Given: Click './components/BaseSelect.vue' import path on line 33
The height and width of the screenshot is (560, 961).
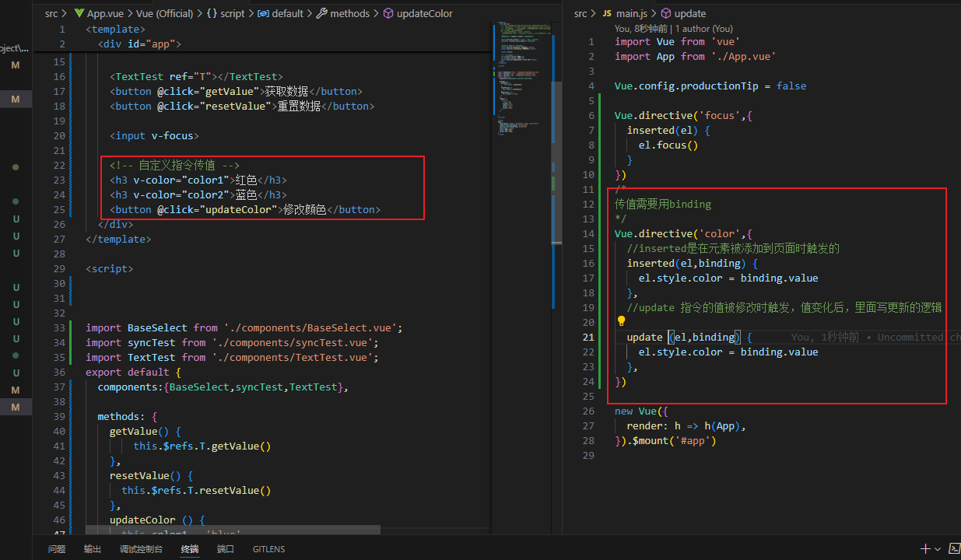Looking at the screenshot, I should pyautogui.click(x=310, y=327).
